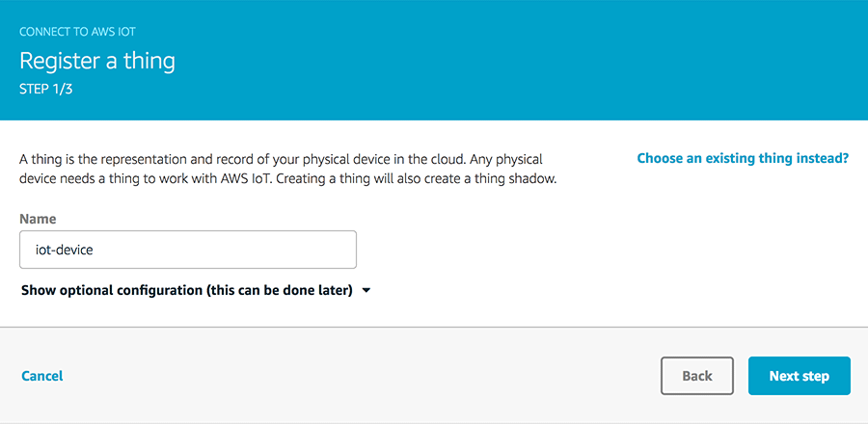Cancel the thing registration
Image resolution: width=868 pixels, height=424 pixels.
pyautogui.click(x=41, y=376)
